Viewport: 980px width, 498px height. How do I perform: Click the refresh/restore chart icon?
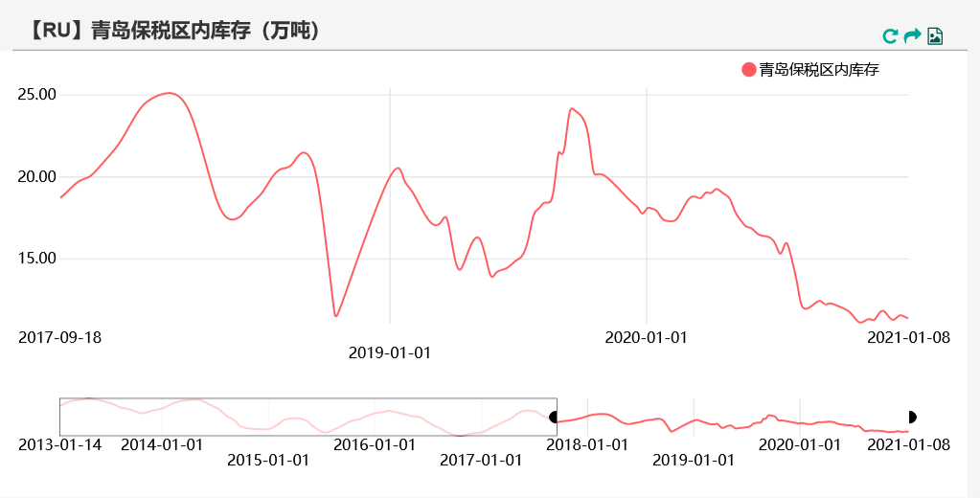pos(889,36)
